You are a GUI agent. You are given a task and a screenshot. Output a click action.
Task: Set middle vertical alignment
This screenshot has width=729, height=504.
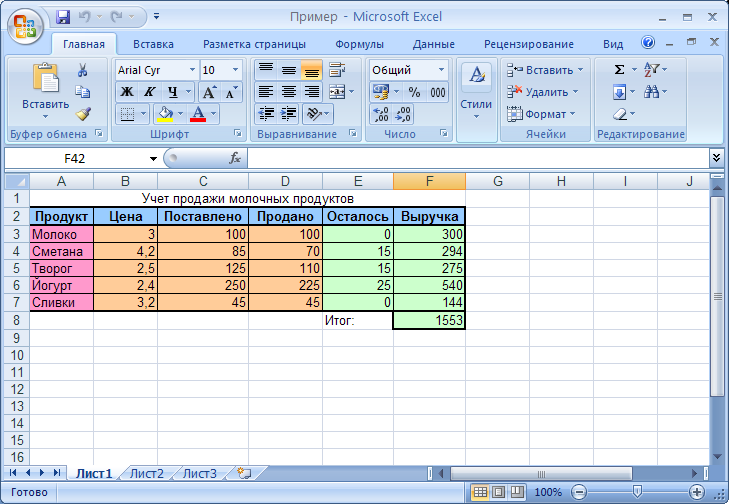[289, 70]
